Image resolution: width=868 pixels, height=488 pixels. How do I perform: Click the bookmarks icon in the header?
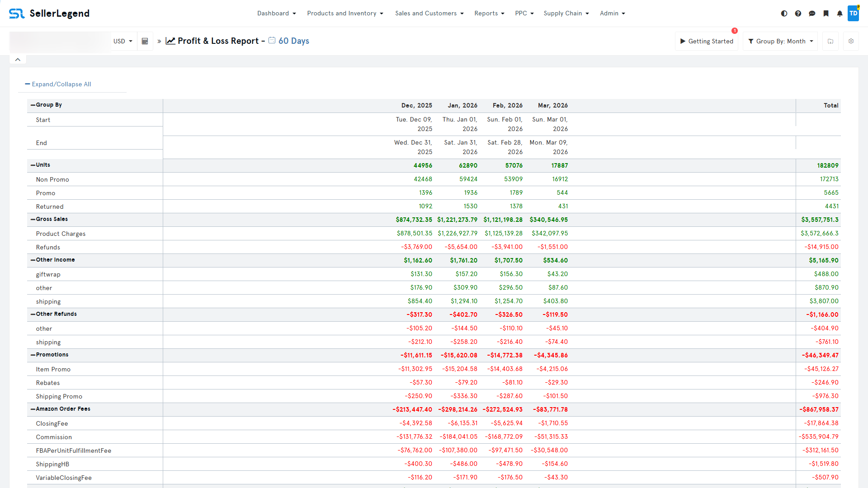coord(826,14)
